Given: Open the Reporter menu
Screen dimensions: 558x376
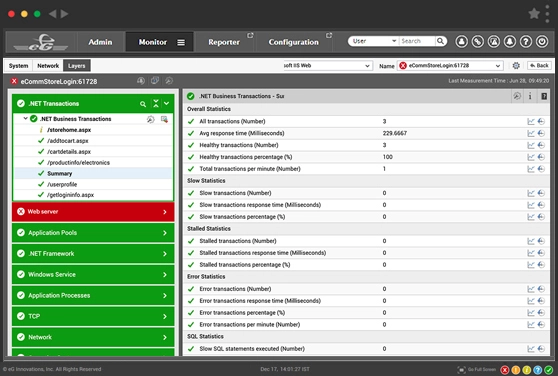Looking at the screenshot, I should click(224, 42).
